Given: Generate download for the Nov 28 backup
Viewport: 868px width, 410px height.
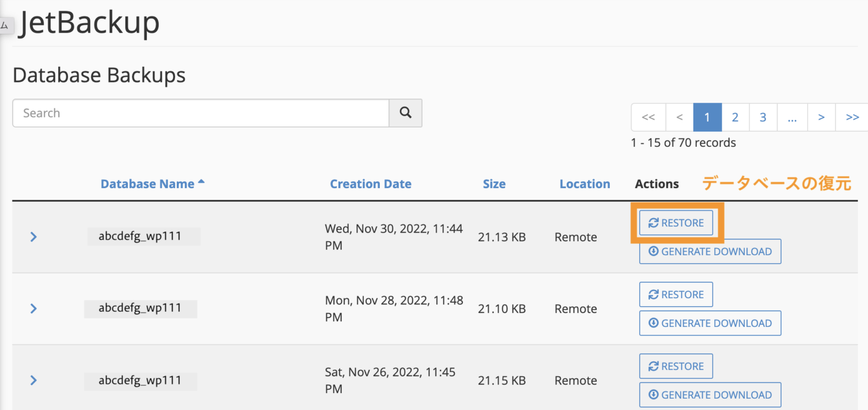Looking at the screenshot, I should pyautogui.click(x=710, y=324).
